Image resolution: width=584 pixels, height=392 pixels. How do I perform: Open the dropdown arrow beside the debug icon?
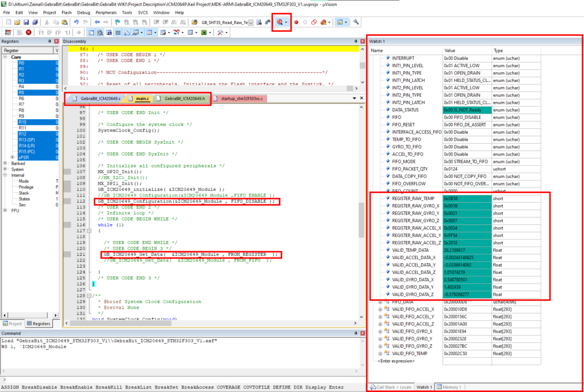tap(286, 22)
